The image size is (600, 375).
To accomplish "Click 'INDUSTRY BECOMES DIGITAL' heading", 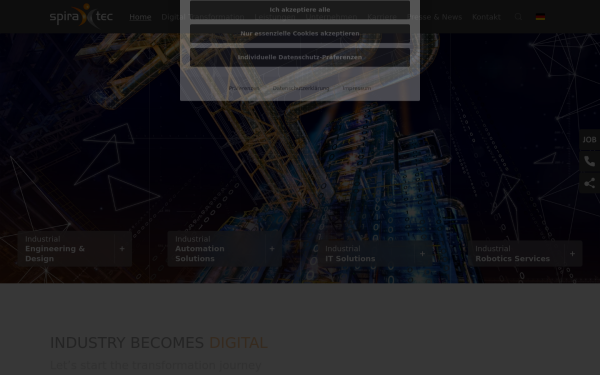I will [159, 343].
